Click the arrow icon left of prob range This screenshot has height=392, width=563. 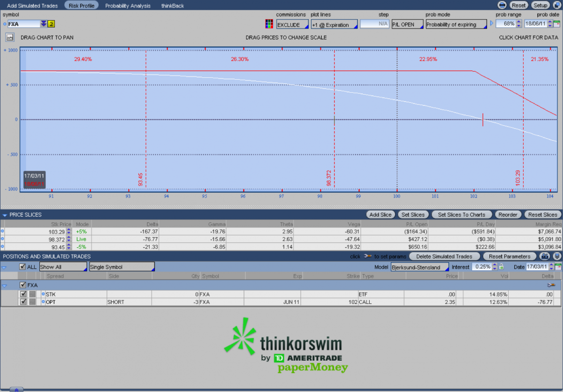tap(492, 24)
